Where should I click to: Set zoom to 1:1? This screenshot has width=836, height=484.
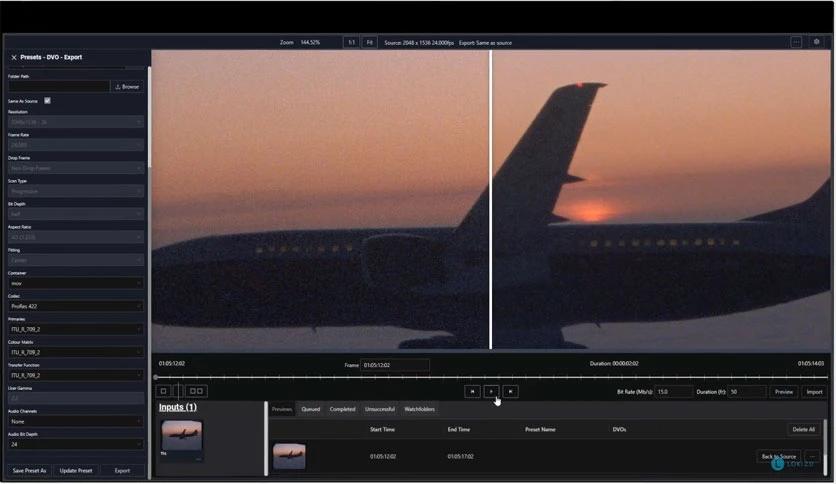click(x=350, y=42)
